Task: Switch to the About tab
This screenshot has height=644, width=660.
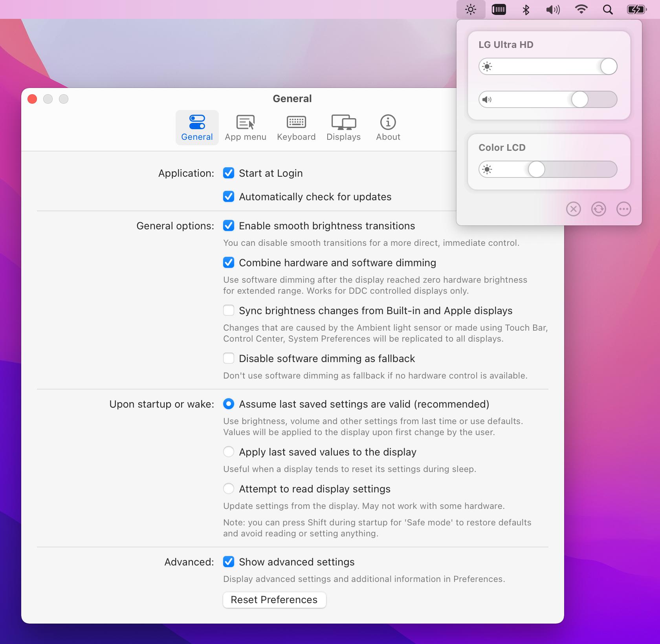Action: [x=388, y=127]
